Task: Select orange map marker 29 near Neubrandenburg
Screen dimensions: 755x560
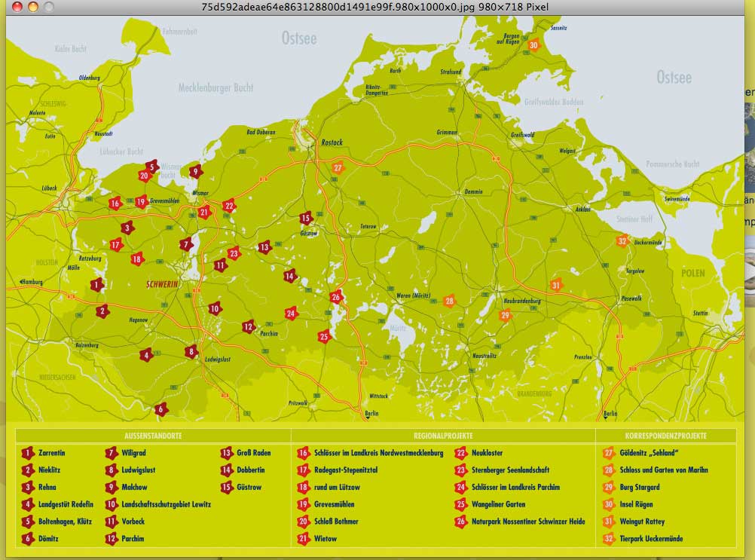Action: [x=506, y=315]
